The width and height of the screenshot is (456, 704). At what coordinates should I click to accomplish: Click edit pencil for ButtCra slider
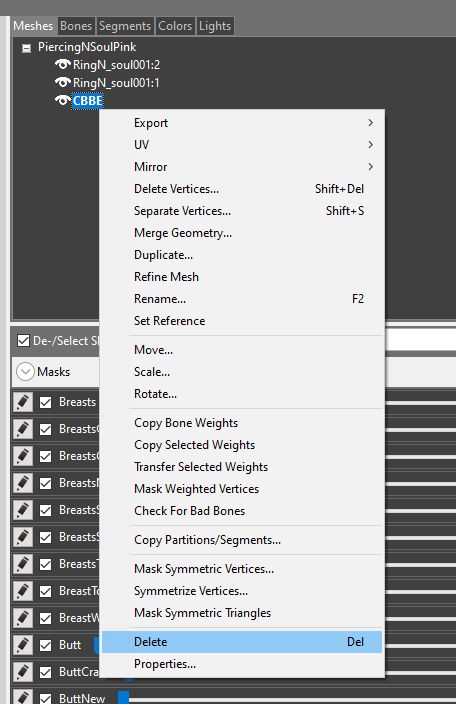[22, 672]
